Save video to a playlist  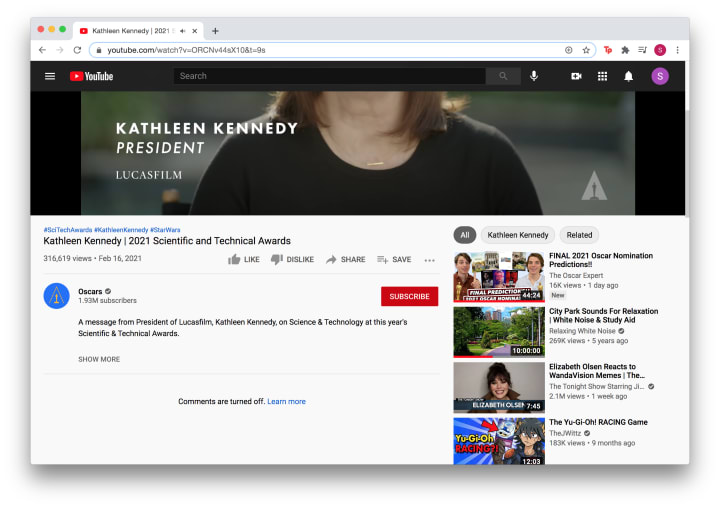pyautogui.click(x=394, y=260)
